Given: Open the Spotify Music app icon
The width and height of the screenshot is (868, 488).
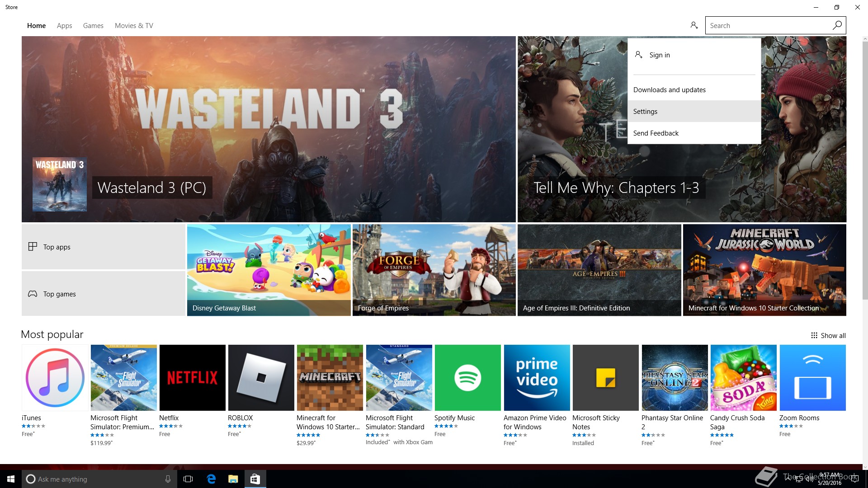Looking at the screenshot, I should tap(467, 378).
